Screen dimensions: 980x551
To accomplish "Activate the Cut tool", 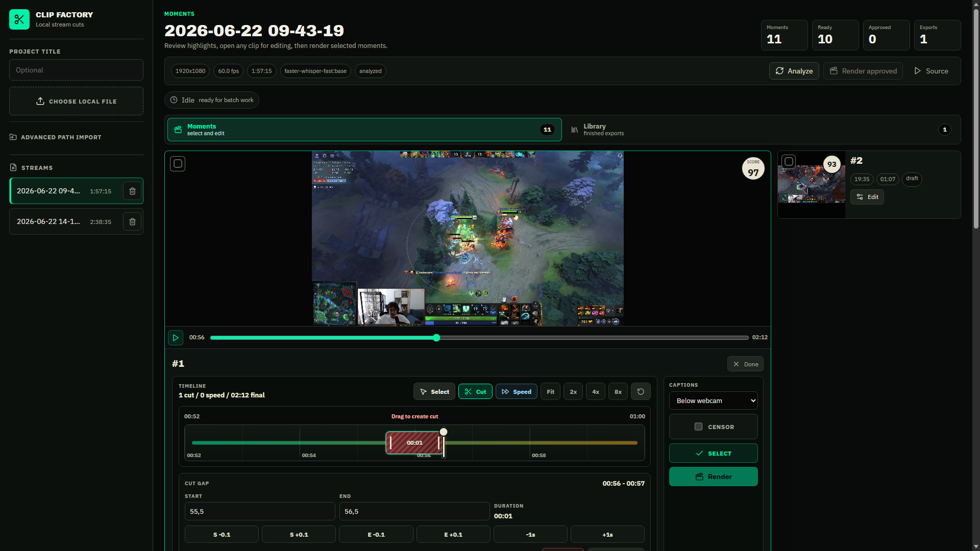I will [475, 392].
